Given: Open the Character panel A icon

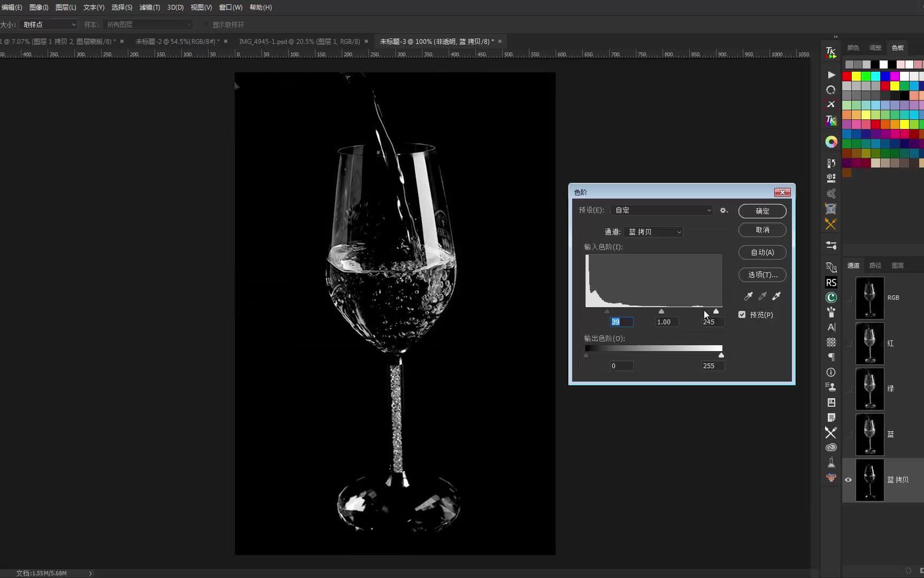Looking at the screenshot, I should coord(831,327).
